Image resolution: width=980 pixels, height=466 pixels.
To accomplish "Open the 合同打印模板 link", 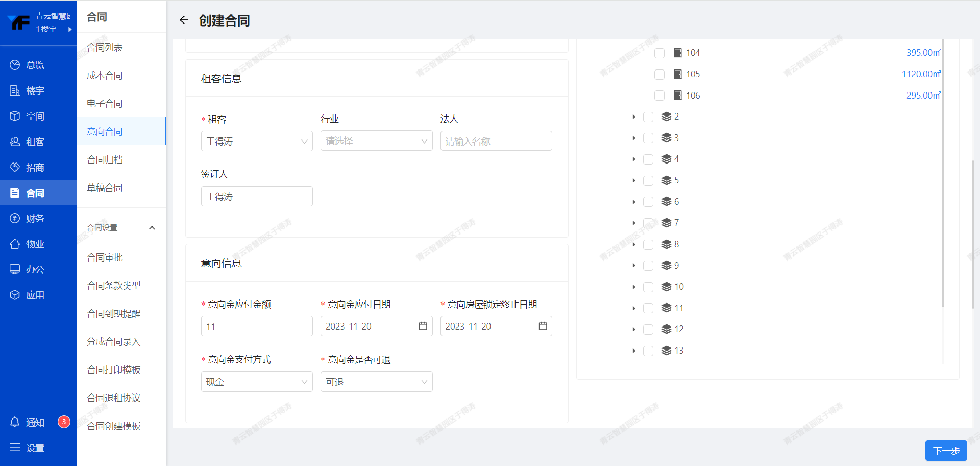I will (x=114, y=370).
